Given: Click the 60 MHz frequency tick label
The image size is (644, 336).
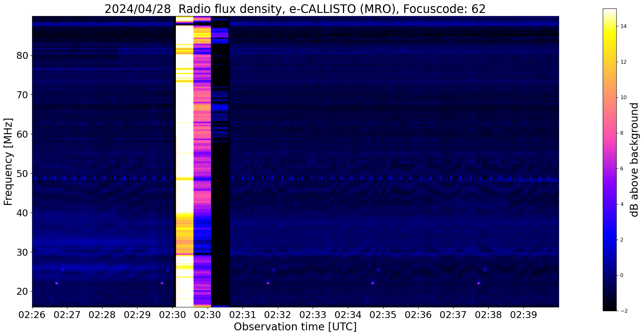Looking at the screenshot, I should click(22, 134).
